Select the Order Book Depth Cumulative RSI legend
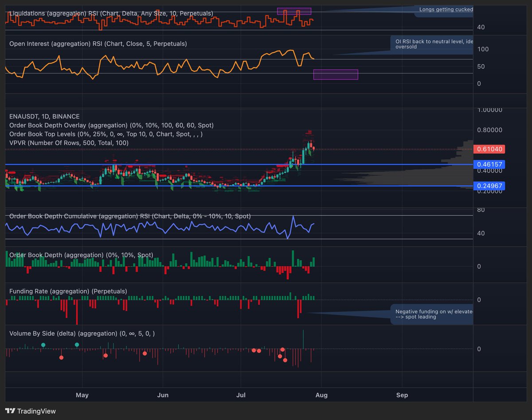 click(129, 216)
